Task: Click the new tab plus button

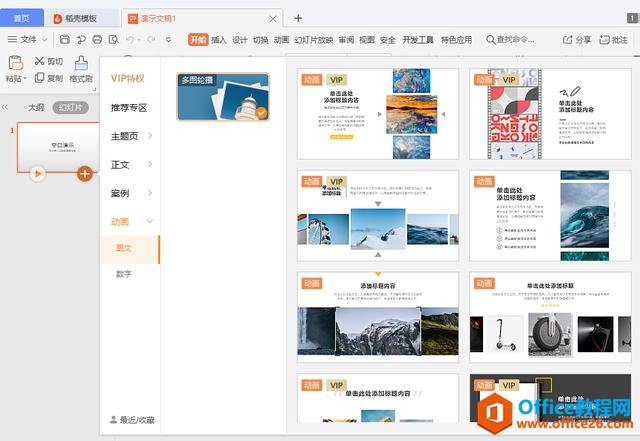Action: point(298,17)
